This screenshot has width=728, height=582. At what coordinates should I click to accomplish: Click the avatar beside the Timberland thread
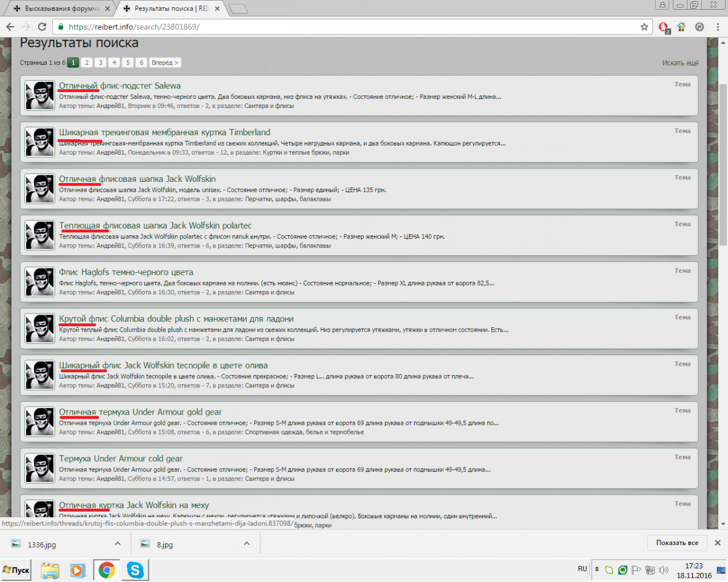pyautogui.click(x=40, y=142)
